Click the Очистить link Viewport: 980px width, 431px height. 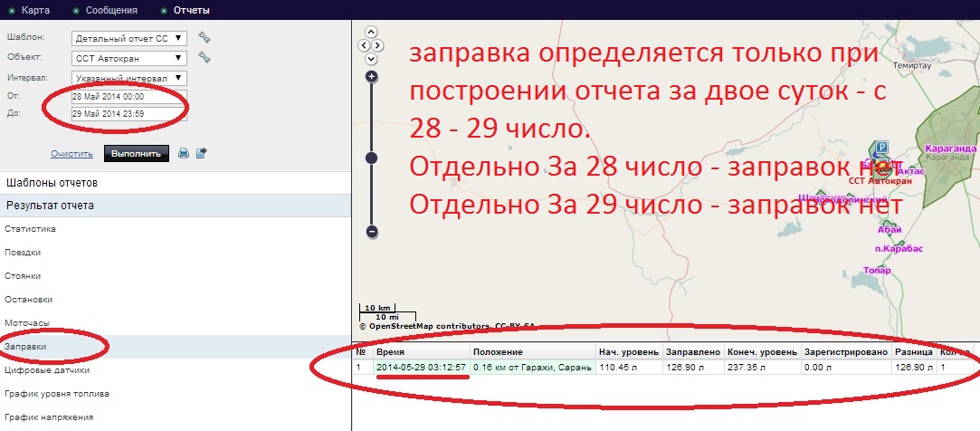(x=72, y=154)
